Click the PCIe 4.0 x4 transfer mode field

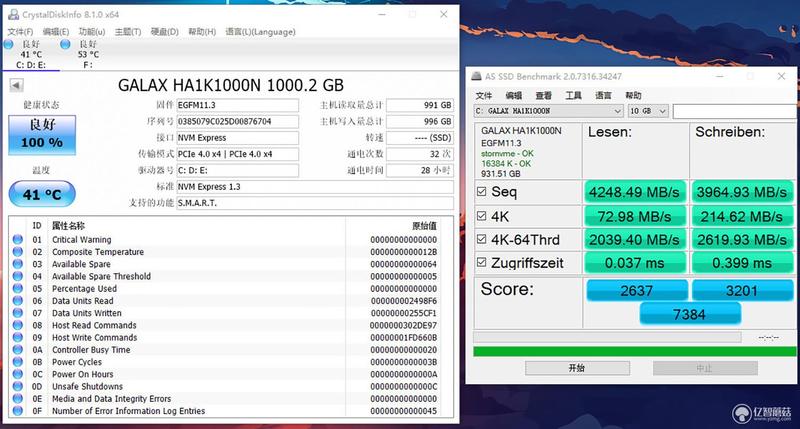coord(237,154)
